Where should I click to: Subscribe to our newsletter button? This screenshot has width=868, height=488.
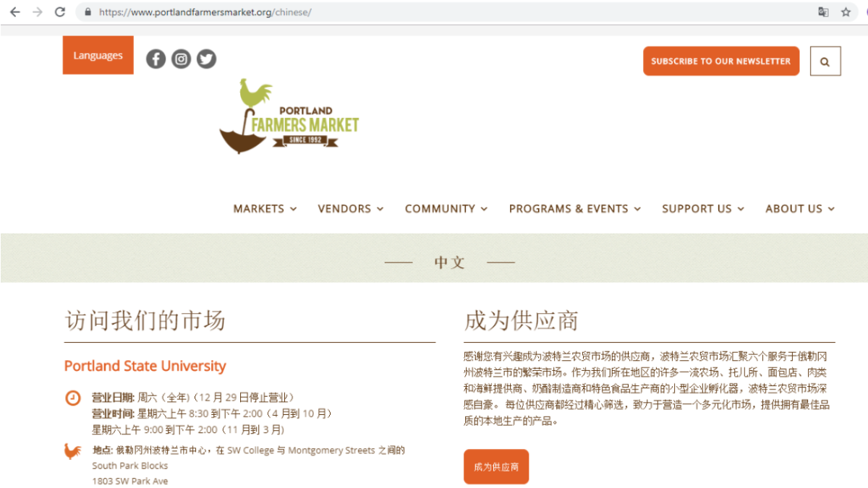[721, 61]
